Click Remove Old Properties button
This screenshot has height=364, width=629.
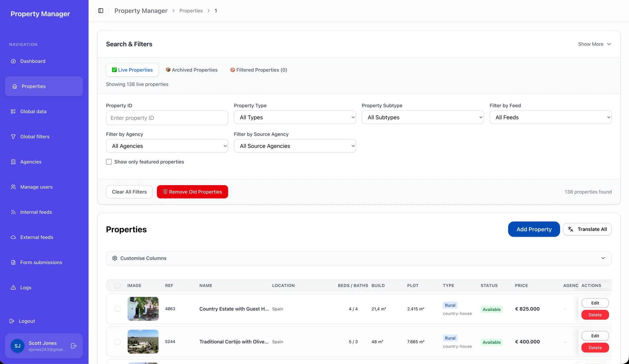[192, 192]
